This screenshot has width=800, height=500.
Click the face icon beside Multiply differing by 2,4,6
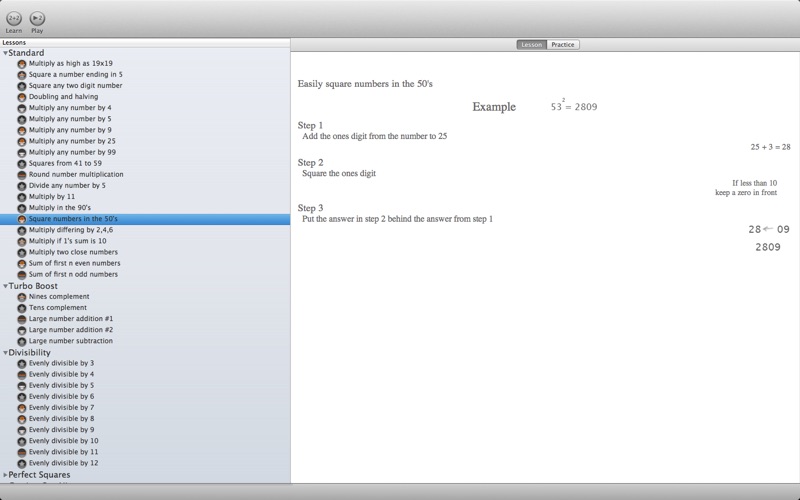[x=21, y=231]
